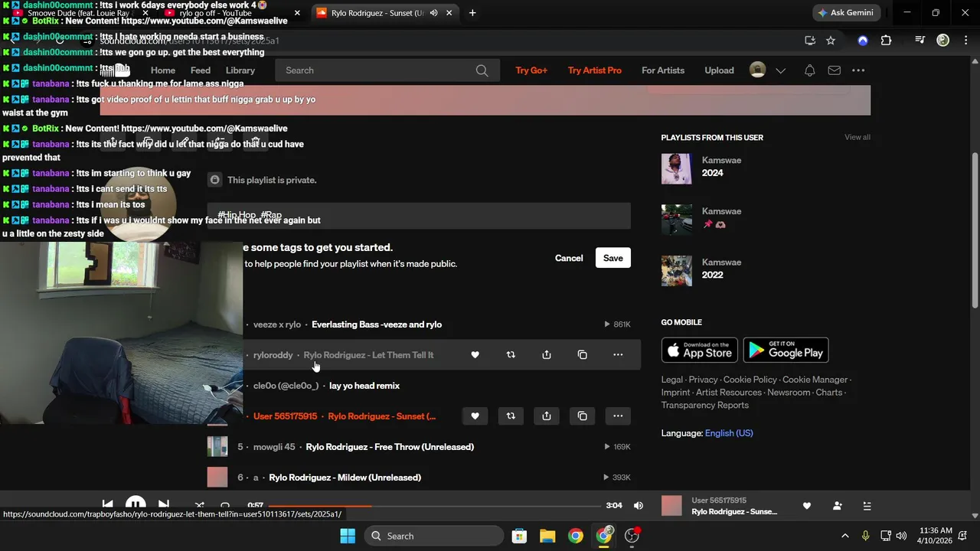Screen dimensions: 980x551
Task: Open the Chrome profile avatar
Action: [x=943, y=41]
